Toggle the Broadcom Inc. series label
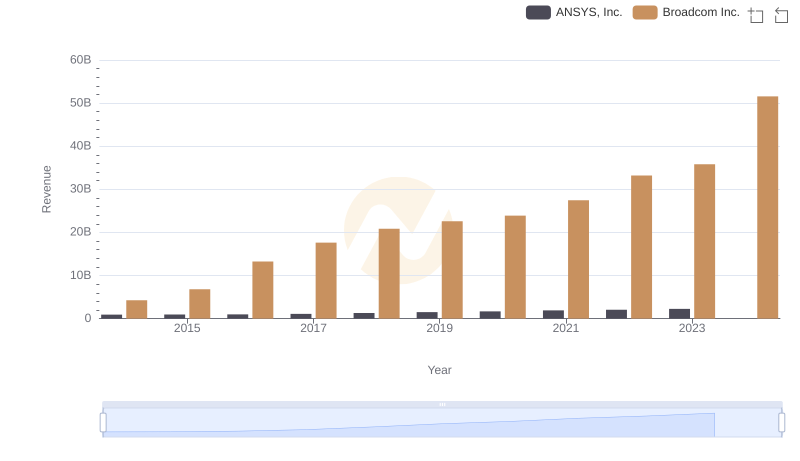Viewport: 800px width, 461px height. (701, 12)
